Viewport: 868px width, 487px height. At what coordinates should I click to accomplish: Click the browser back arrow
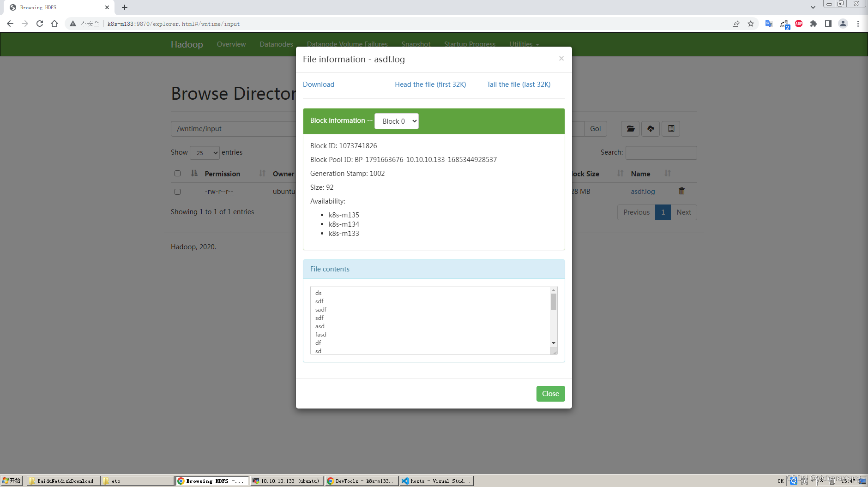coord(10,24)
